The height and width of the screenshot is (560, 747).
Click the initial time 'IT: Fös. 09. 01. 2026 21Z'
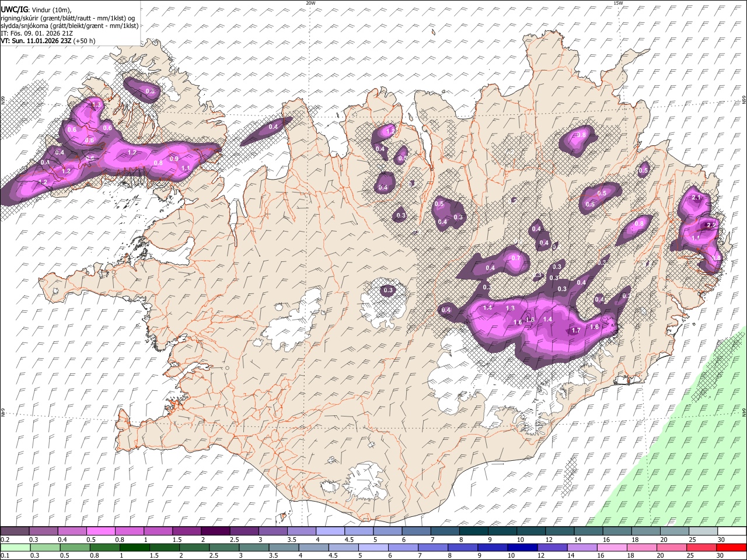pos(37,33)
